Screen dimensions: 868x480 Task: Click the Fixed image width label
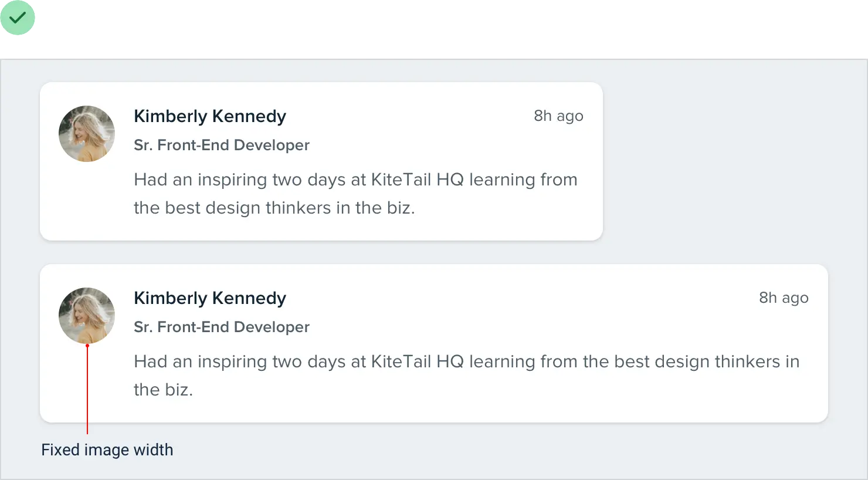click(x=107, y=450)
